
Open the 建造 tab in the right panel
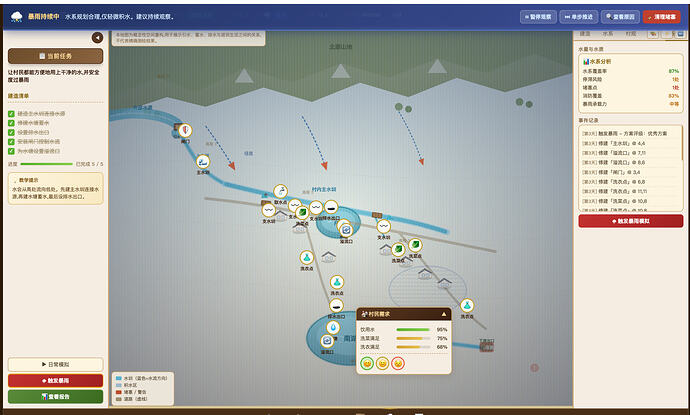pyautogui.click(x=585, y=34)
